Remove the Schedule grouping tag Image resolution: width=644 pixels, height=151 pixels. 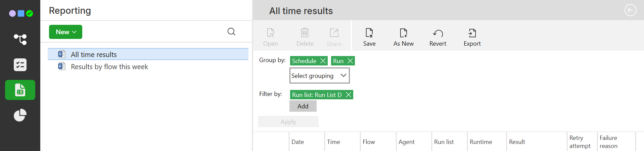click(323, 61)
